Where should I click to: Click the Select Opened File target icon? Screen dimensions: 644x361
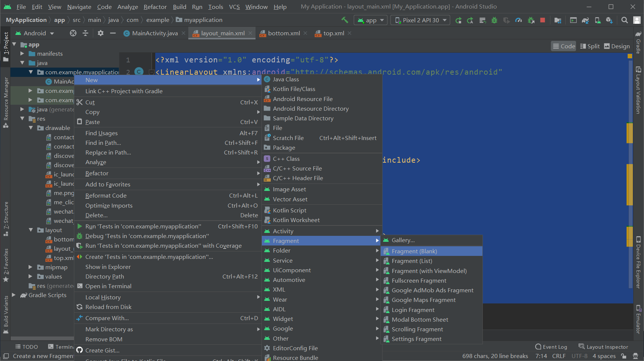(x=73, y=33)
